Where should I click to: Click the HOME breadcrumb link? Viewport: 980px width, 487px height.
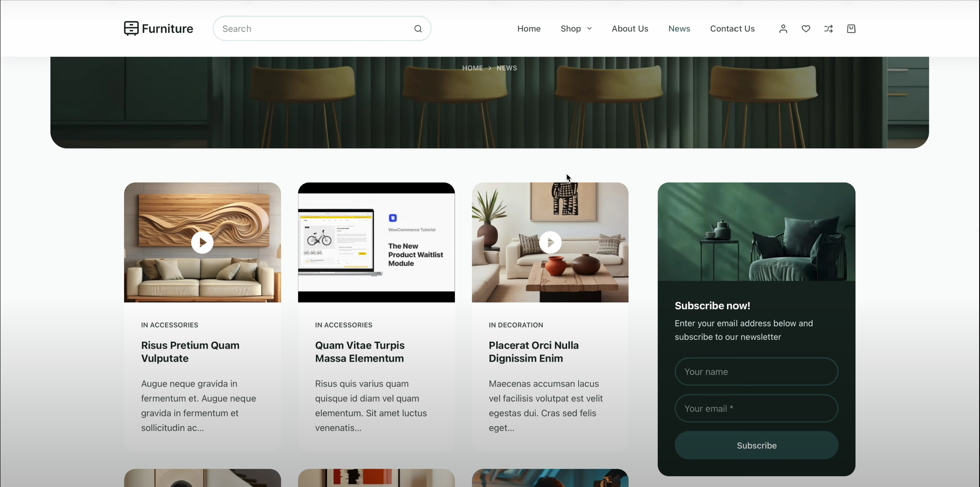472,68
